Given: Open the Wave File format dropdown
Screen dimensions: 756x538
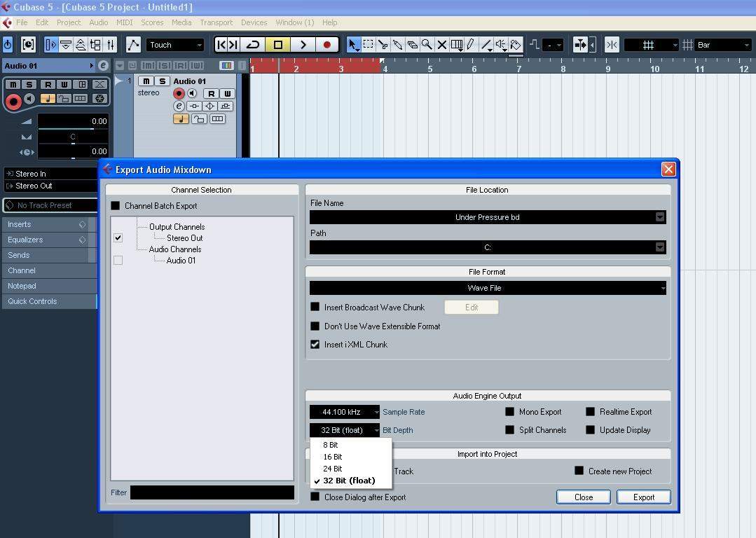Looking at the screenshot, I should click(x=487, y=288).
